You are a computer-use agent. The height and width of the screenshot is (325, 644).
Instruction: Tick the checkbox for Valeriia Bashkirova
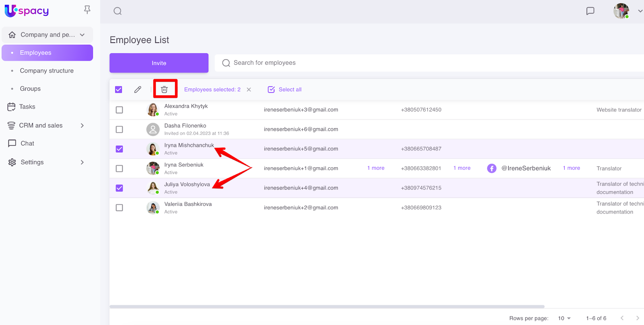coord(120,208)
